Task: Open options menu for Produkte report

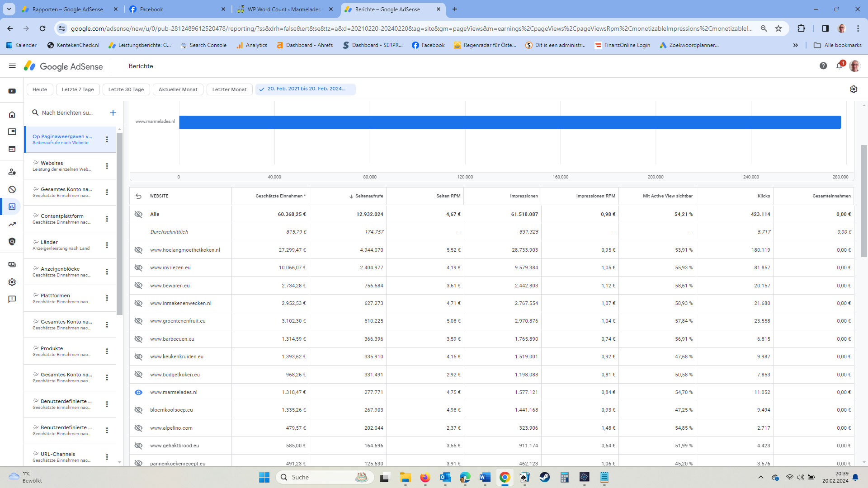Action: tap(107, 351)
